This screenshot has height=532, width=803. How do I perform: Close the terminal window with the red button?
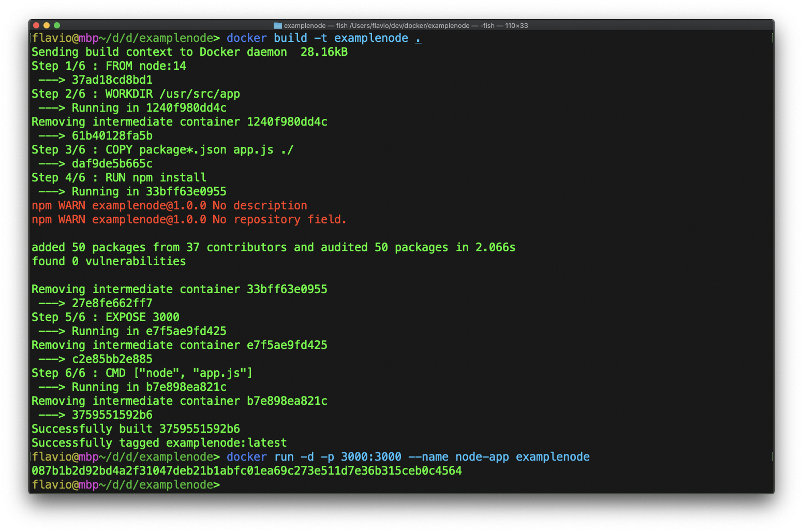(x=36, y=25)
